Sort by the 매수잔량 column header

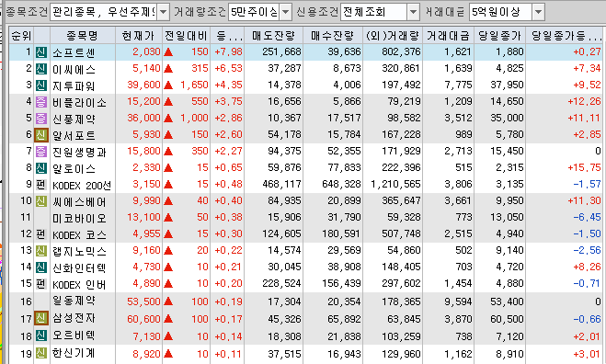coord(333,36)
